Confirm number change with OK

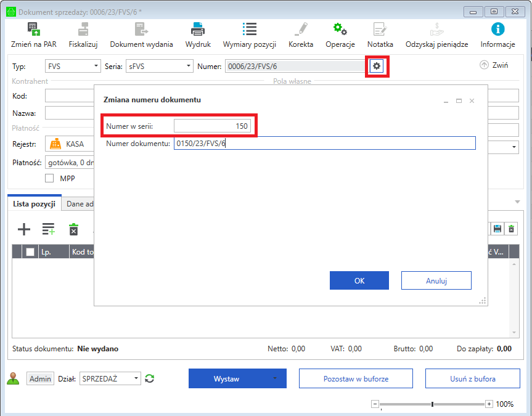pos(359,280)
